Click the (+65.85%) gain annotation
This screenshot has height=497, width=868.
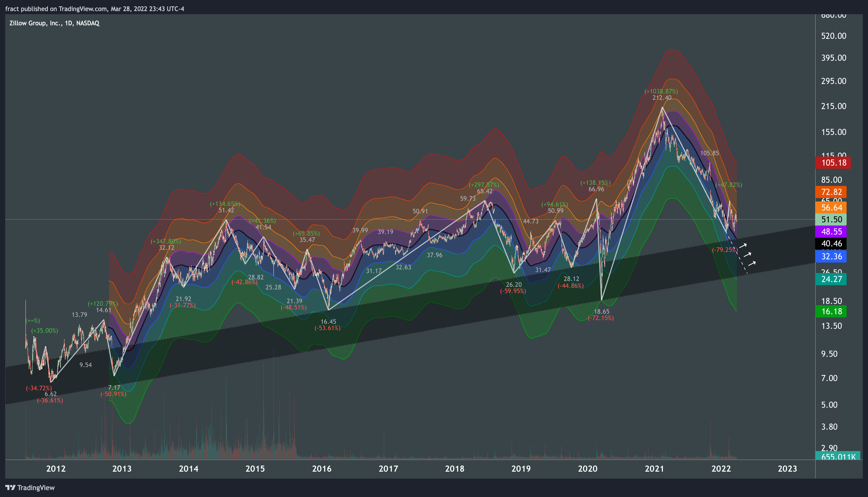pos(306,234)
